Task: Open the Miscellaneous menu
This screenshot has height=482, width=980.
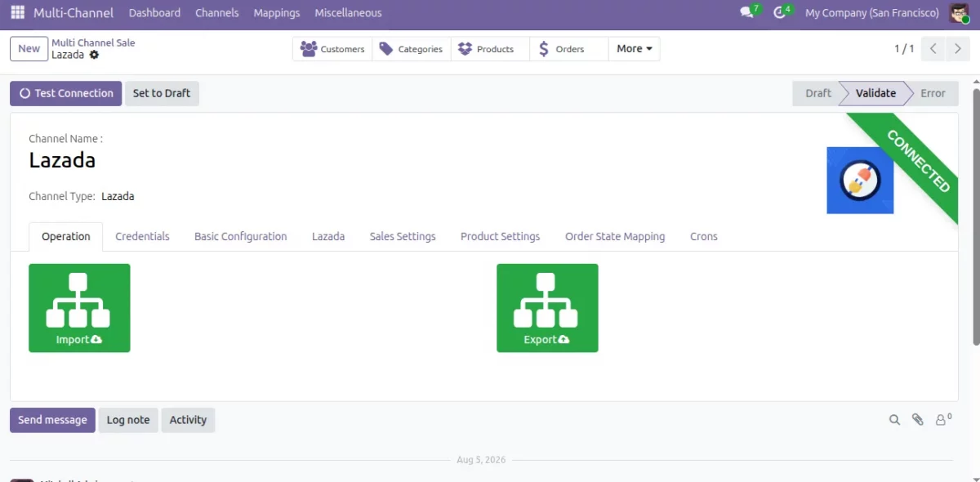Action: 348,12
